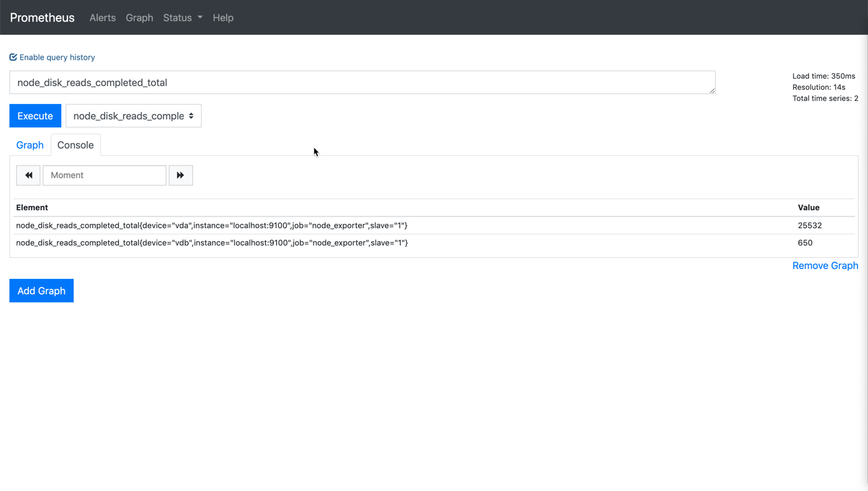The image size is (868, 491).
Task: Open the Help navbar link
Action: (x=223, y=17)
